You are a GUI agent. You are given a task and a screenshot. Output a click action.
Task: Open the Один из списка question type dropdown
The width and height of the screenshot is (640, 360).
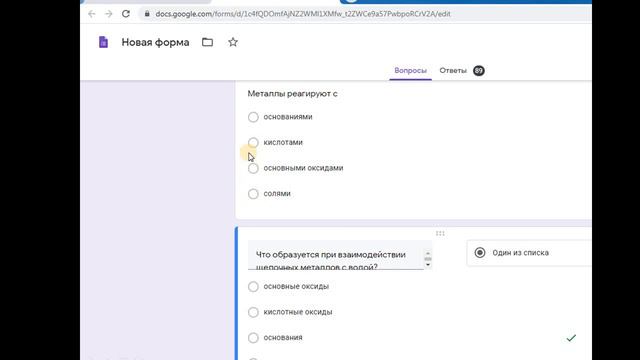pyautogui.click(x=529, y=253)
